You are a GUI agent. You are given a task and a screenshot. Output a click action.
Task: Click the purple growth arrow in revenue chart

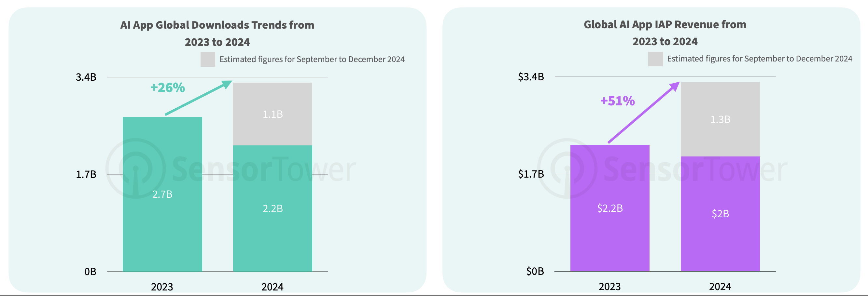[x=644, y=113]
